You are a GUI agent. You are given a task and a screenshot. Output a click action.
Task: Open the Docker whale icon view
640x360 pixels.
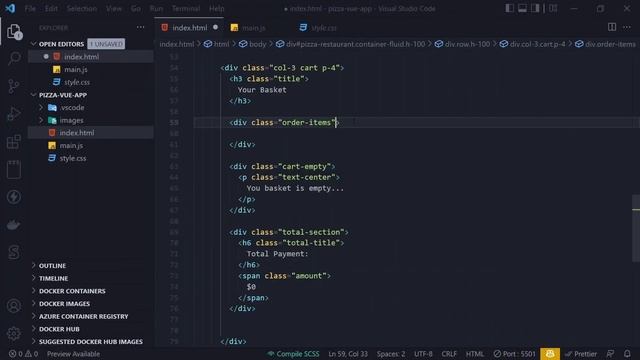[x=14, y=224]
